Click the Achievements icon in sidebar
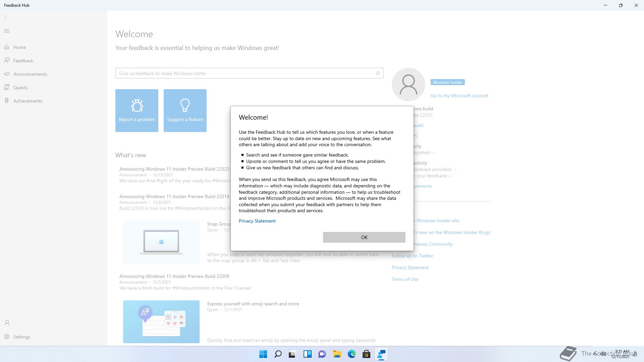Screen dimensions: 644x362 click(x=7, y=101)
